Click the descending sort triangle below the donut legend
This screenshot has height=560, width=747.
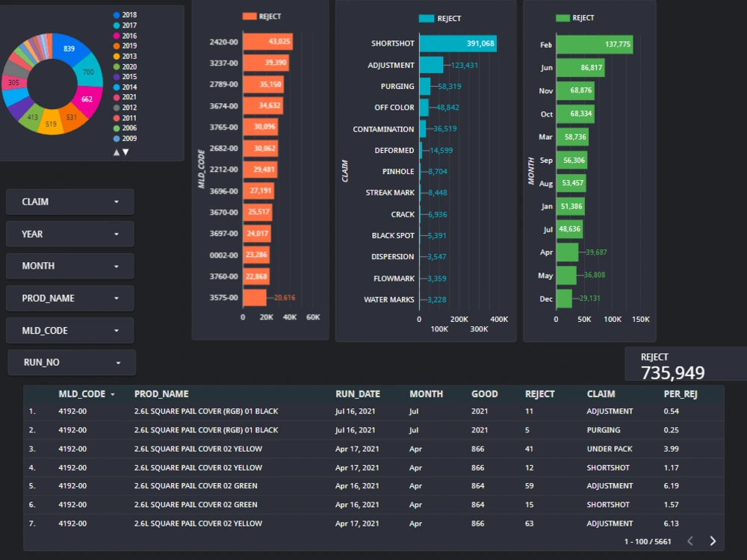[125, 151]
